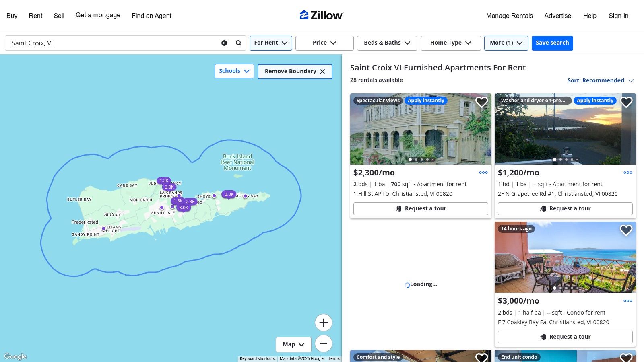Go to the Advertise page
The width and height of the screenshot is (644, 362).
coord(558,16)
